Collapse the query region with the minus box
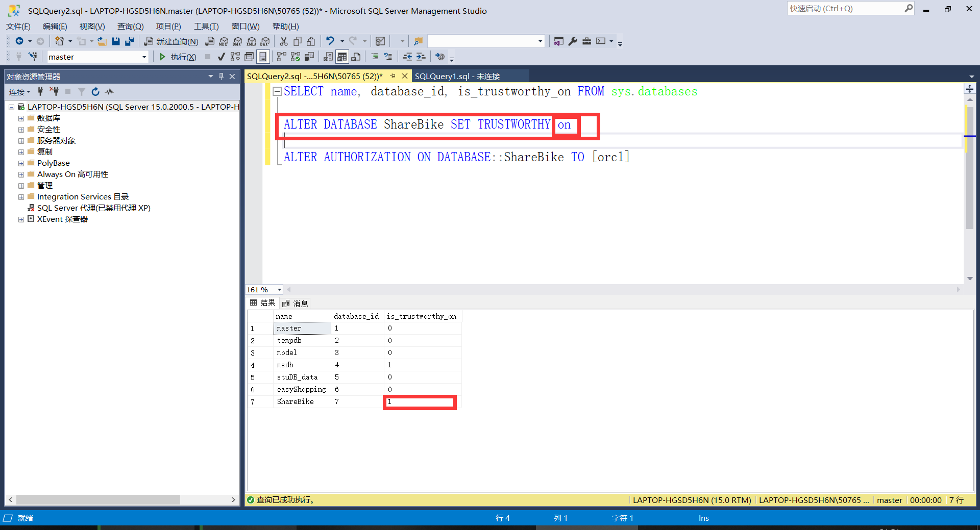The height and width of the screenshot is (530, 980). 277,91
